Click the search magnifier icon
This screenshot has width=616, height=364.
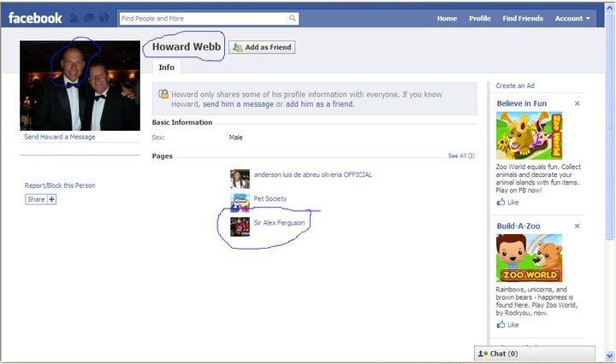point(292,18)
